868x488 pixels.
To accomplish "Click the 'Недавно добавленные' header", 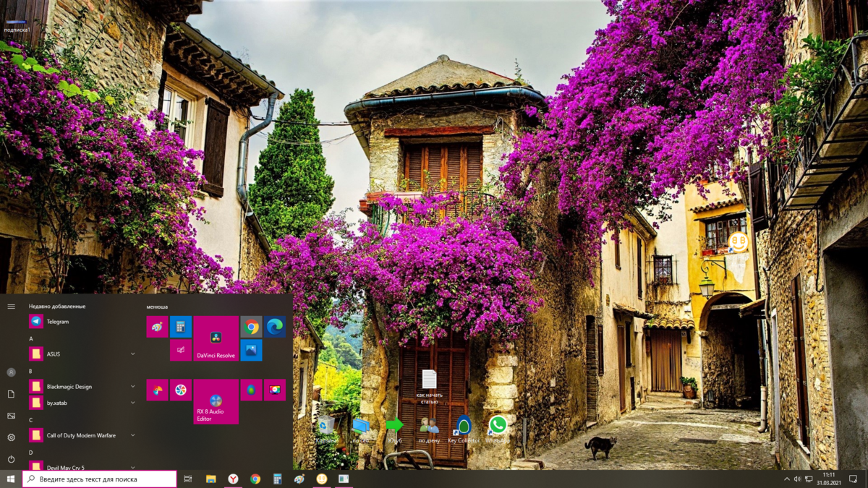I will click(56, 307).
